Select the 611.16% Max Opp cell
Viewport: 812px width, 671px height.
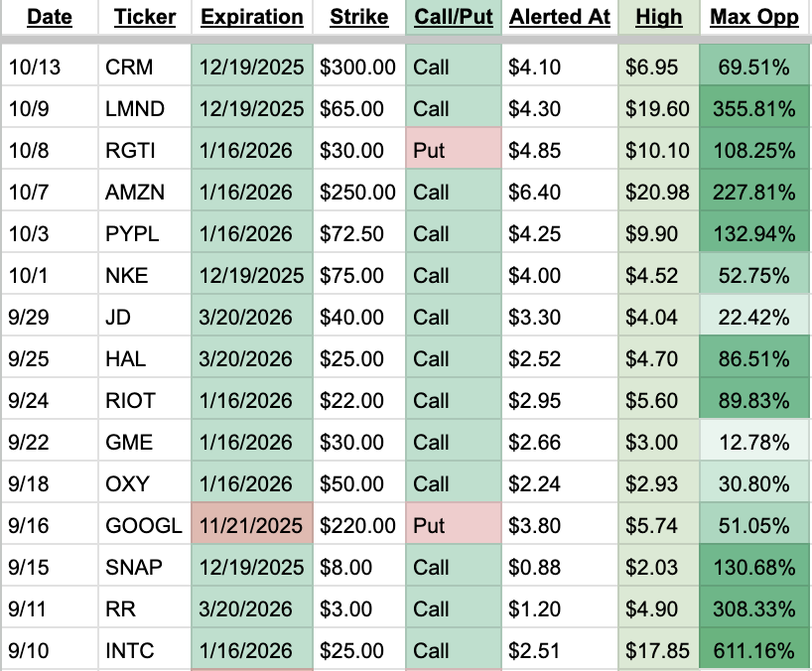[754, 651]
